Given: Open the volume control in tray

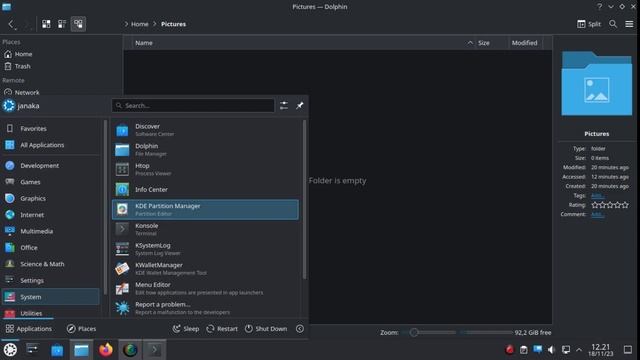Looking at the screenshot, I should point(551,350).
